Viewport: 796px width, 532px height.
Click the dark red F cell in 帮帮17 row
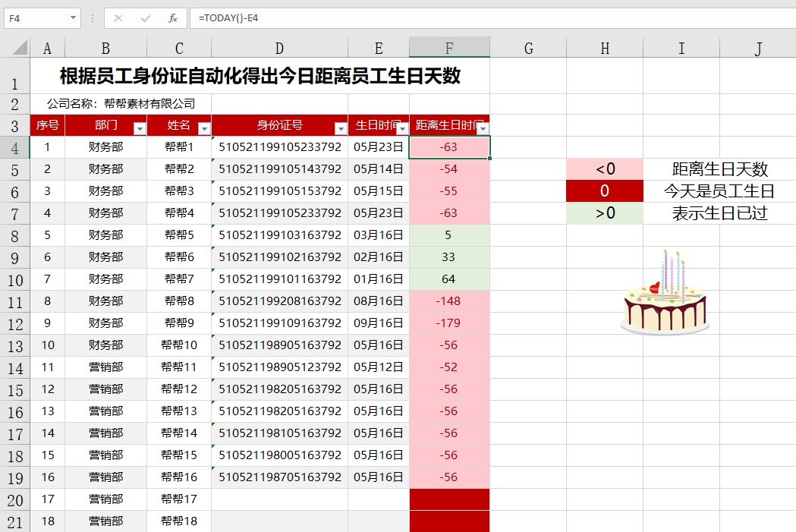click(449, 499)
